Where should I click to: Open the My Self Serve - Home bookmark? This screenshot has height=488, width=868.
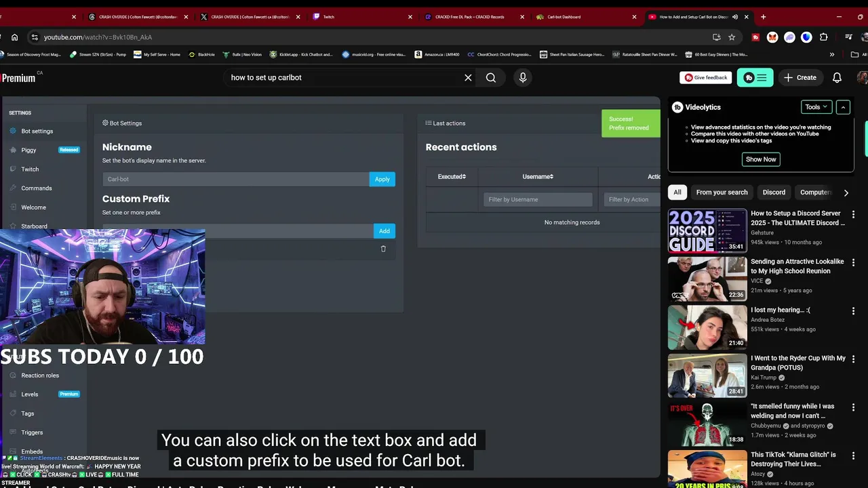[x=157, y=54]
